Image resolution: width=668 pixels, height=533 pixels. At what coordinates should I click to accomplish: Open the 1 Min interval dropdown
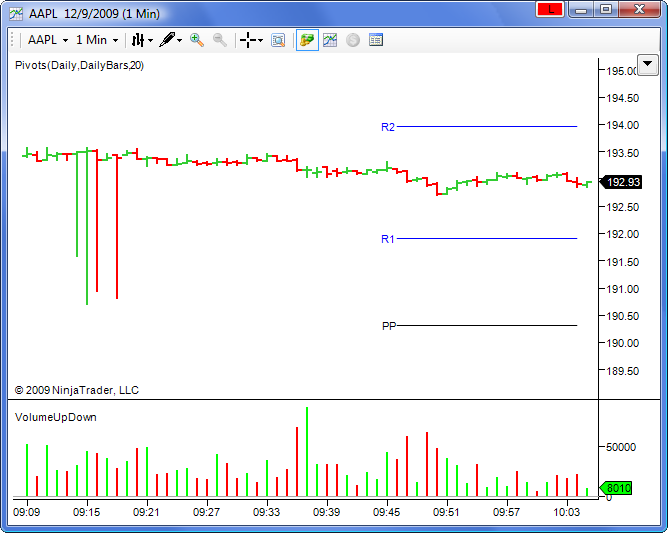click(x=97, y=40)
